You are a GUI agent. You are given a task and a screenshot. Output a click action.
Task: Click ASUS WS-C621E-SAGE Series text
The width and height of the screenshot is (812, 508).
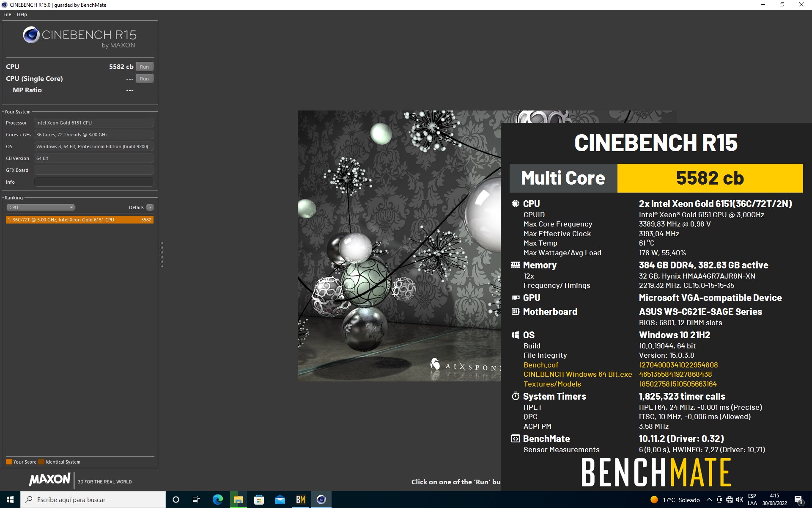tap(700, 312)
